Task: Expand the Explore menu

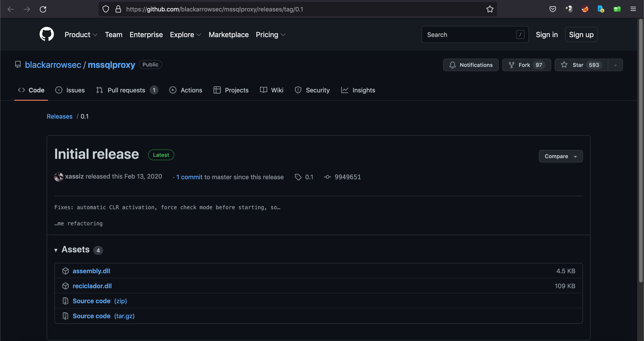Action: coord(186,34)
